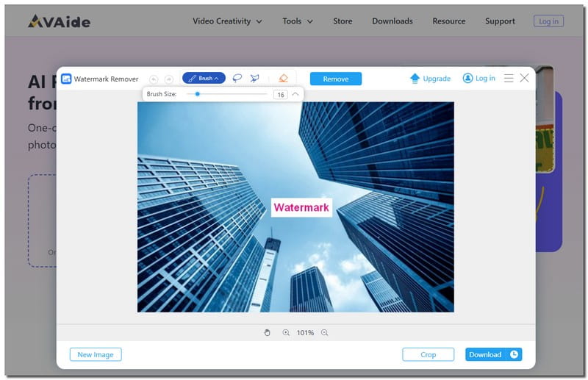Click the zoom out magnifier
Viewport: 588px width, 380px height.
click(x=324, y=333)
